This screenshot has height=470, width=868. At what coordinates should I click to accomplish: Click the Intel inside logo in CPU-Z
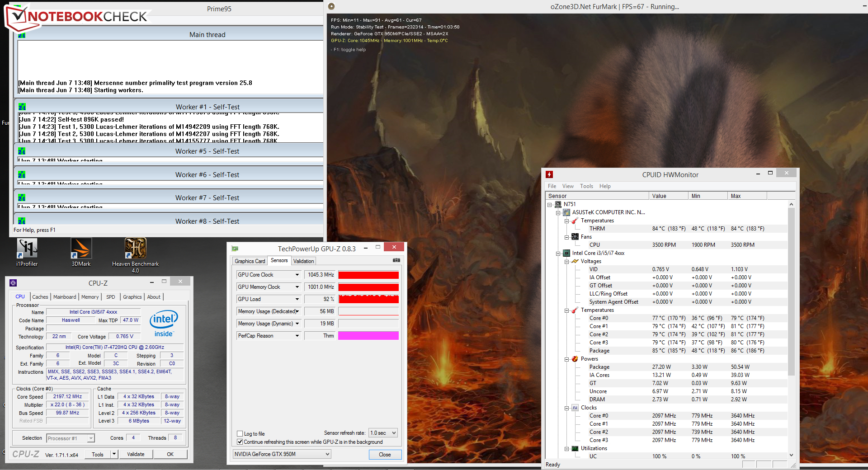coord(164,323)
